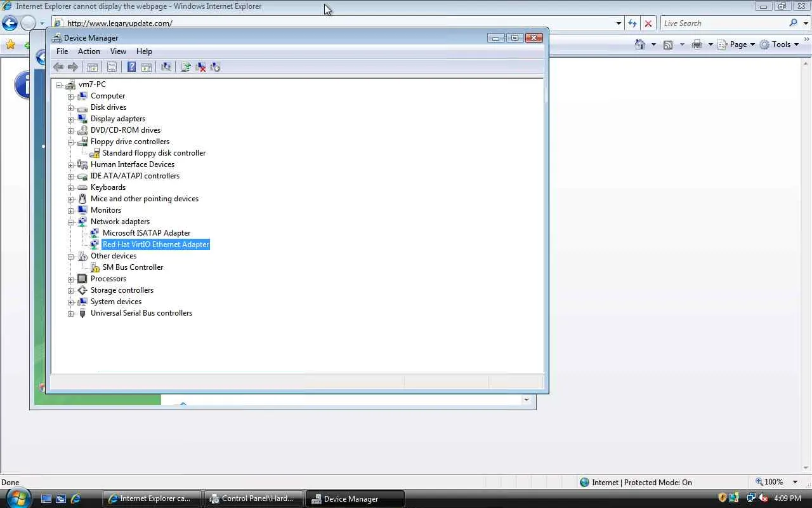The width and height of the screenshot is (812, 508).
Task: Open the Live Search provider dropdown
Action: tap(804, 23)
